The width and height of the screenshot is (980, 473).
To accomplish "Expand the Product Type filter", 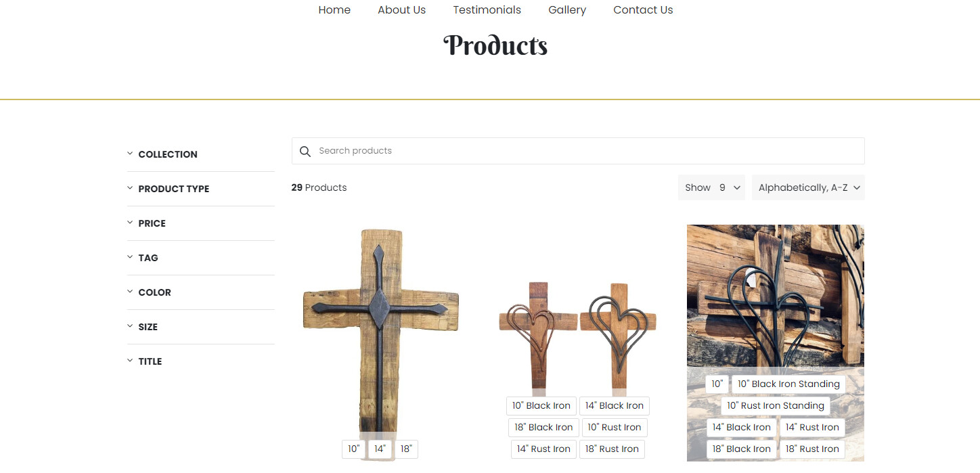I will 173,189.
